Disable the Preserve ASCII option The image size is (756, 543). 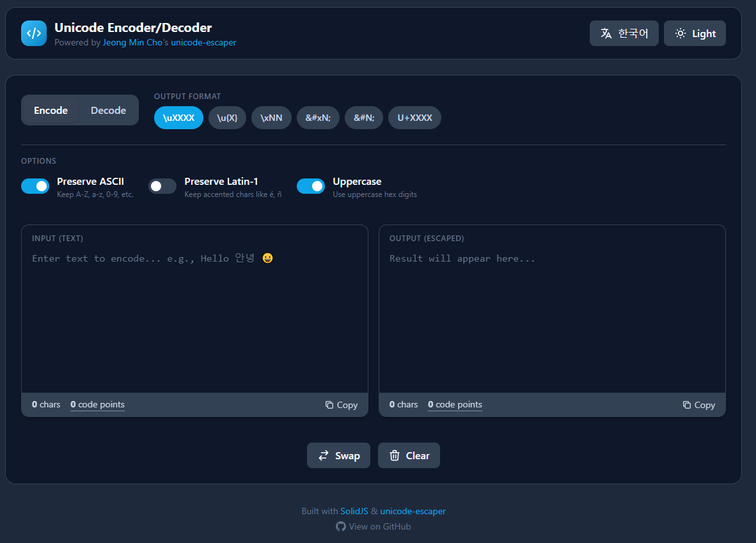point(35,185)
